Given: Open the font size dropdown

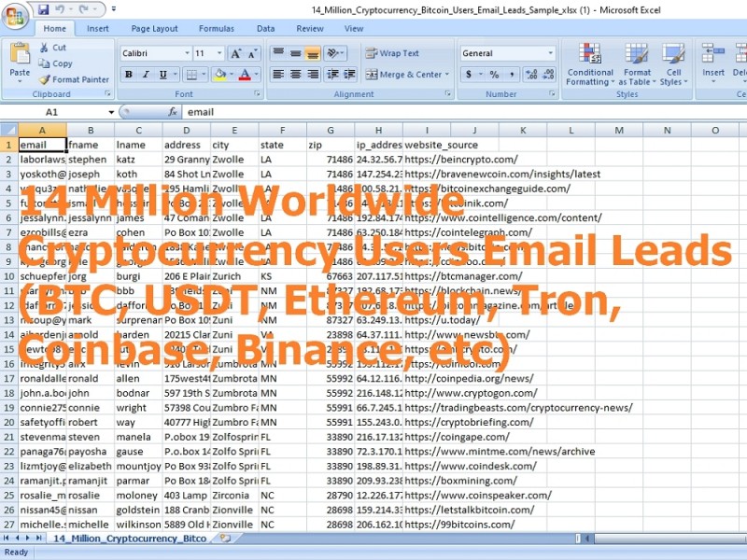Looking at the screenshot, I should 219,53.
